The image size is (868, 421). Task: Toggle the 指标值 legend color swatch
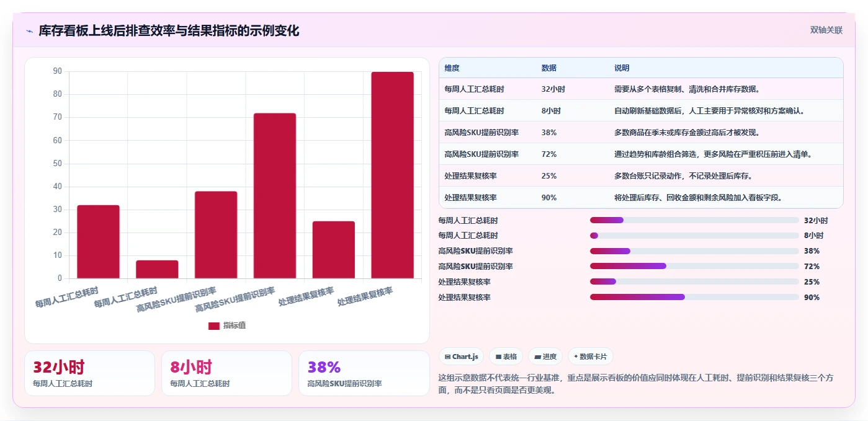tap(213, 326)
